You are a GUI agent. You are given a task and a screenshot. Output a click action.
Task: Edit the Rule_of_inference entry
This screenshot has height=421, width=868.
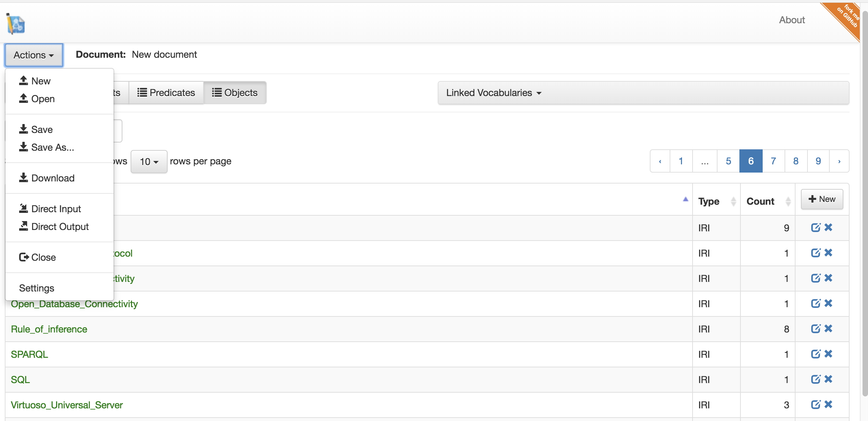point(816,329)
